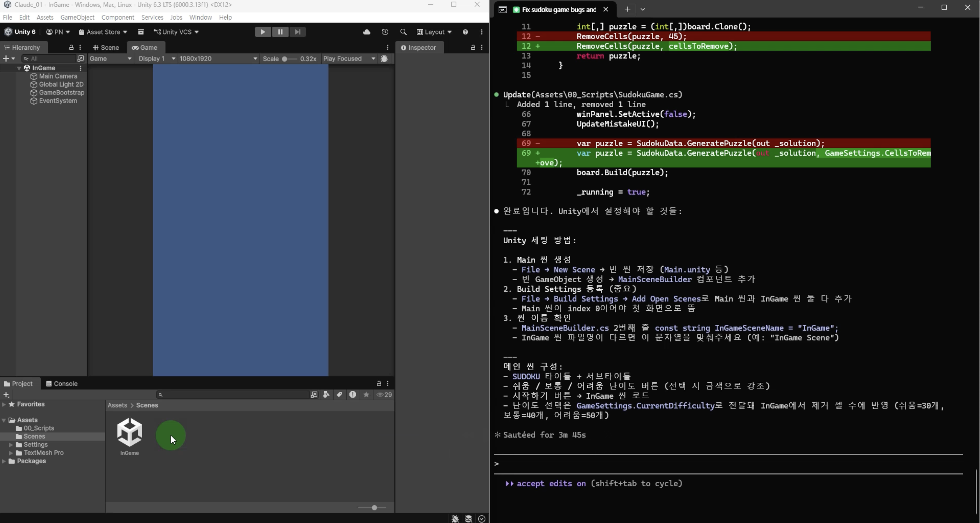This screenshot has height=523, width=980.
Task: Open Hierarchy search in window icon
Action: (x=81, y=58)
